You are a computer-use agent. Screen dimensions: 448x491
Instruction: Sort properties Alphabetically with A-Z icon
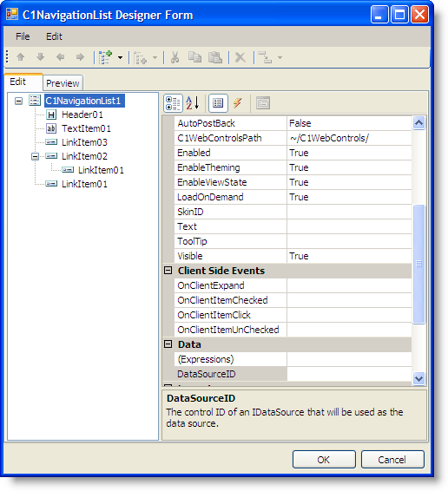pos(193,103)
